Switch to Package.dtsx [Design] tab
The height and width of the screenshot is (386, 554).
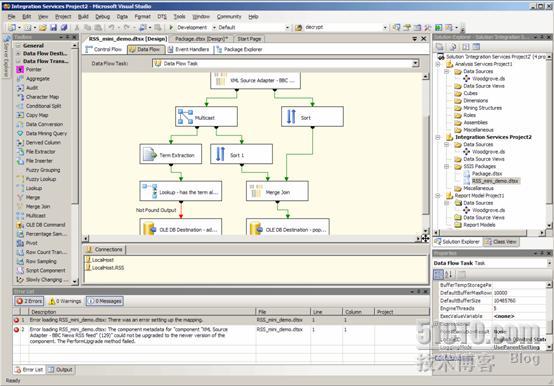[x=201, y=39]
